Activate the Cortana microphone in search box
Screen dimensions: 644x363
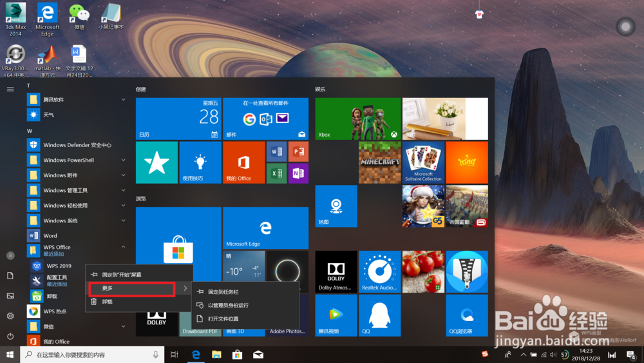click(x=156, y=355)
